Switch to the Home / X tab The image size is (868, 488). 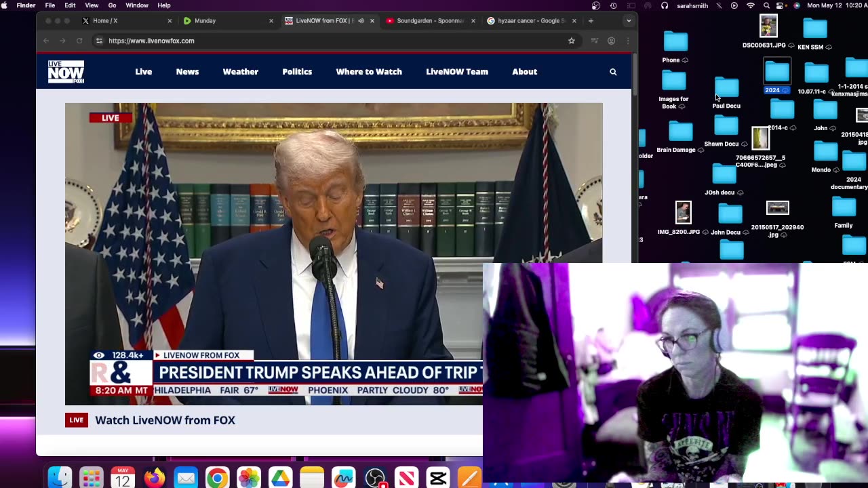(127, 21)
